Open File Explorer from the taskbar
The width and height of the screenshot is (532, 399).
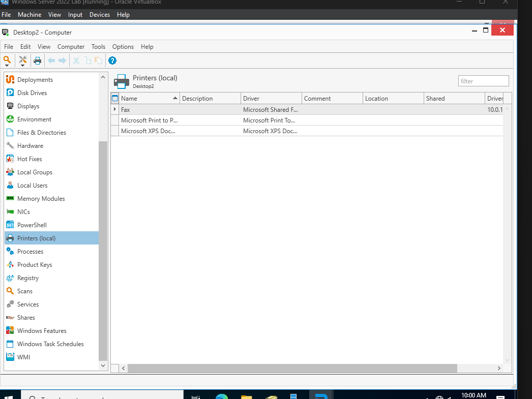[247, 396]
